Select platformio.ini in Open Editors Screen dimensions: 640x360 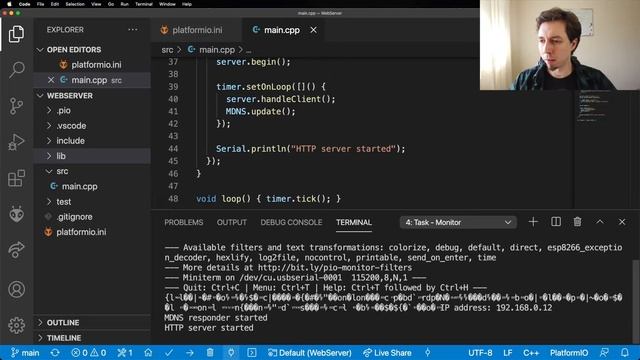tap(92, 64)
